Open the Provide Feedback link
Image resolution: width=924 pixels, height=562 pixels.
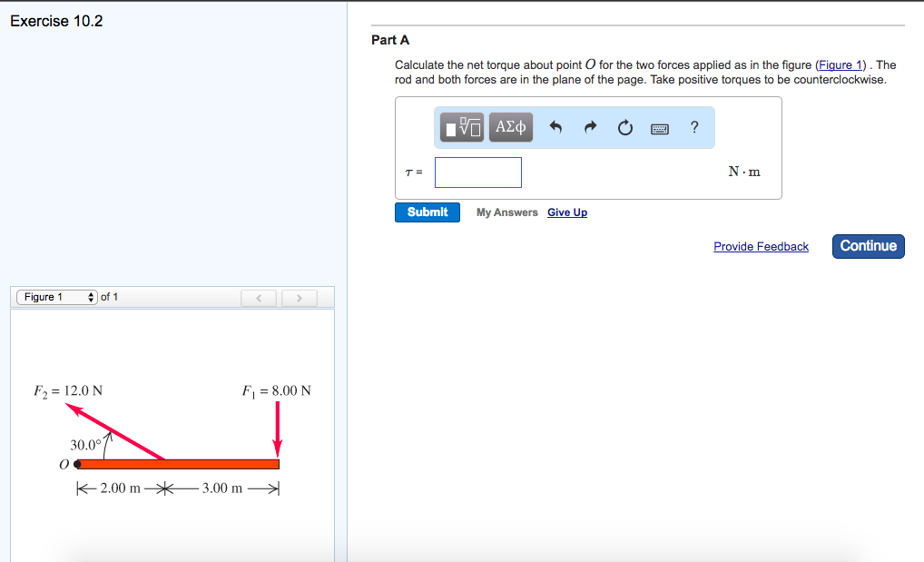click(761, 246)
